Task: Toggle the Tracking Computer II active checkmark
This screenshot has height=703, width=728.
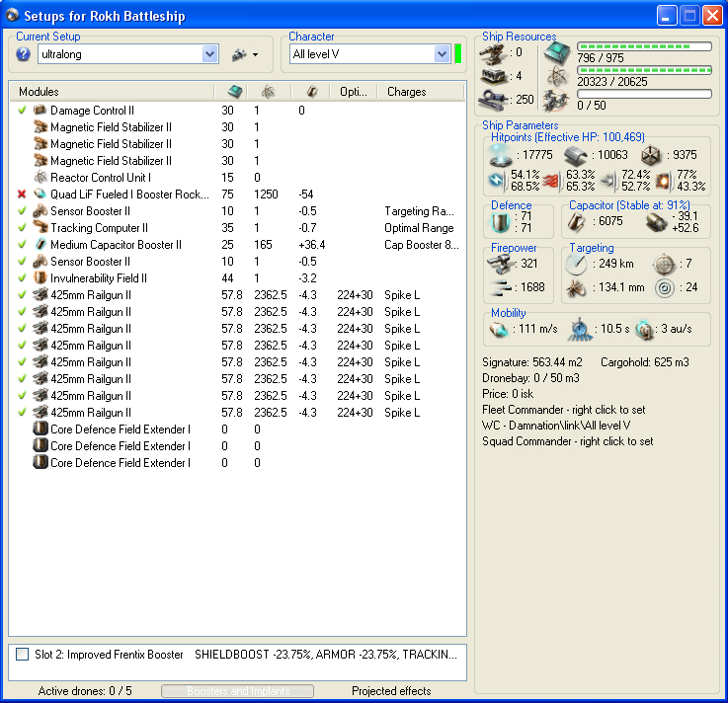Action: click(22, 228)
